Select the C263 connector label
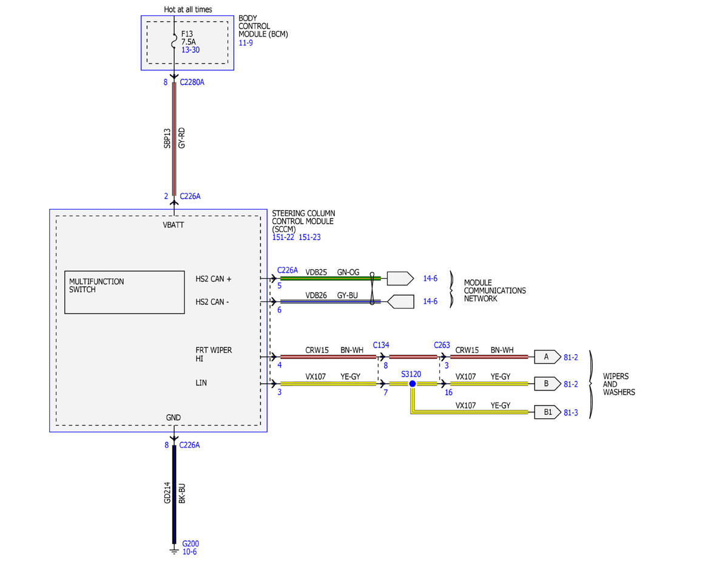728x562 pixels. (442, 345)
